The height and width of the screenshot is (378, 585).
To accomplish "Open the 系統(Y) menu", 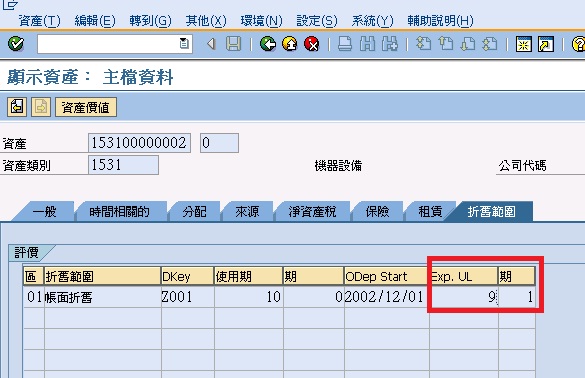I will pos(372,21).
